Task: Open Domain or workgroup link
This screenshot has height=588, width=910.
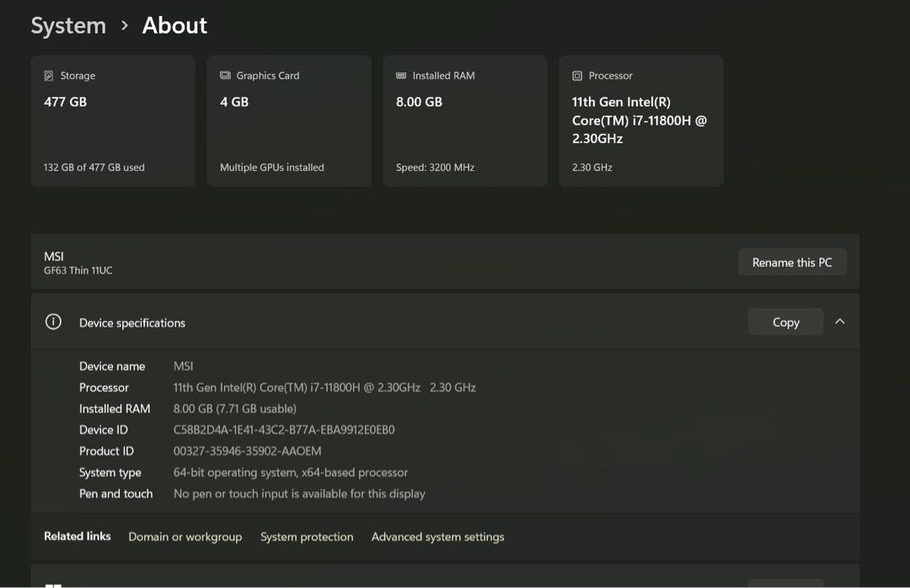Action: click(x=185, y=537)
